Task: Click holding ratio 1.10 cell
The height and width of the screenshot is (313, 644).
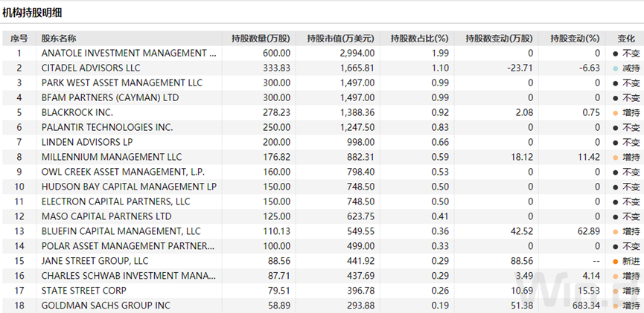Action: [440, 68]
